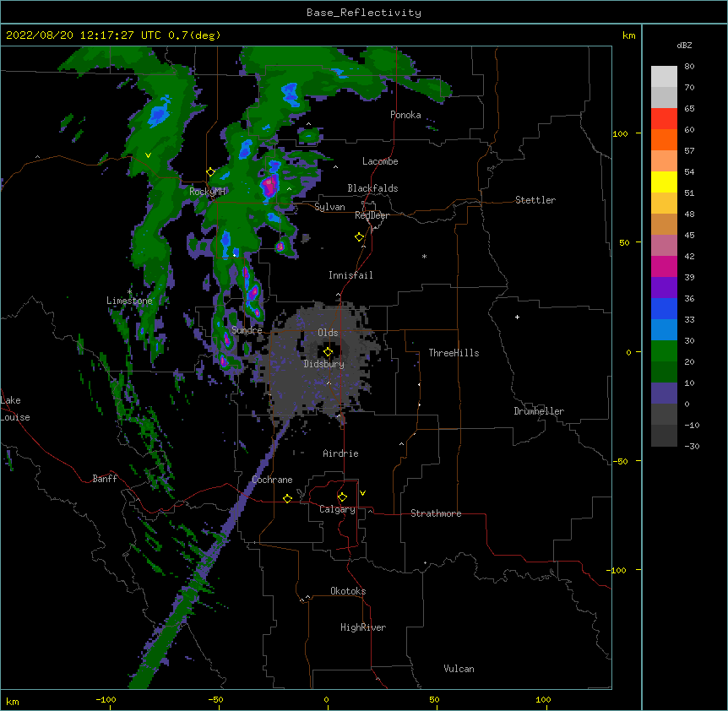Select the Limestone label
The height and width of the screenshot is (711, 728).
(x=129, y=301)
